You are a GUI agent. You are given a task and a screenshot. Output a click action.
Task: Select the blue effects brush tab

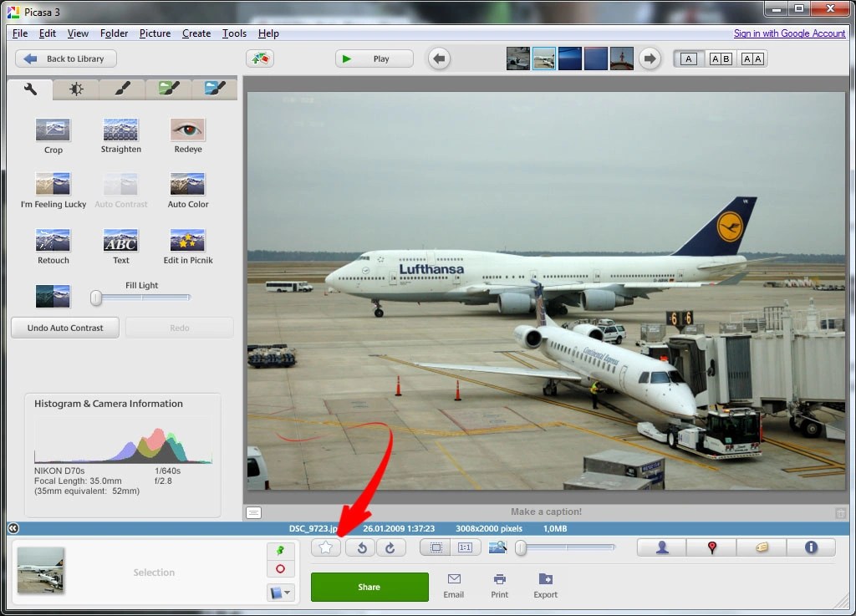[215, 89]
